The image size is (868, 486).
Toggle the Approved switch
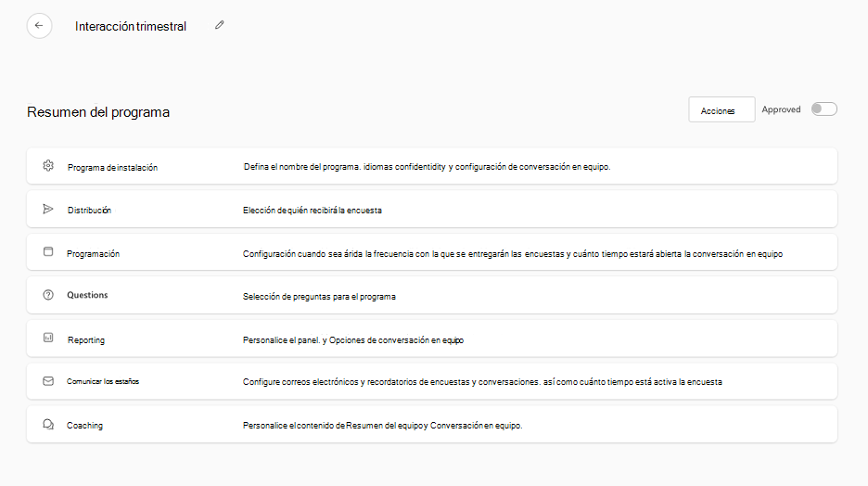pyautogui.click(x=823, y=109)
